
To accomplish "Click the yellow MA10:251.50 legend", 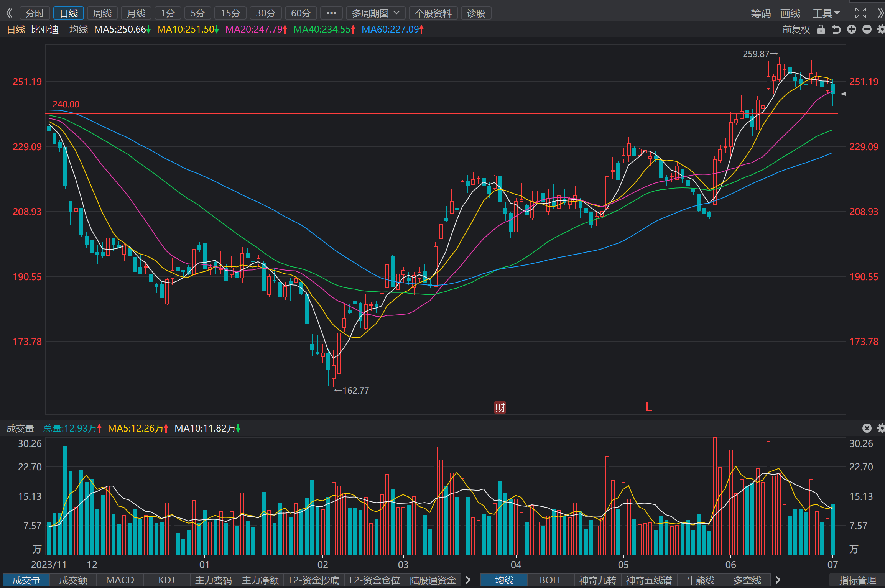I will coord(188,30).
